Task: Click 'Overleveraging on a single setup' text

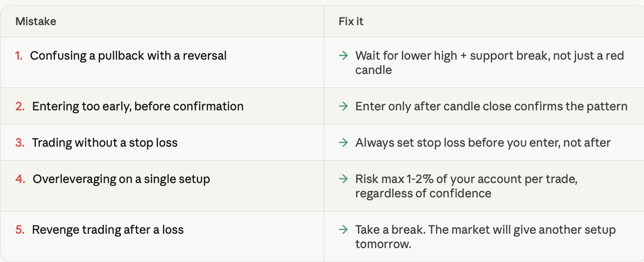Action: tap(121, 179)
